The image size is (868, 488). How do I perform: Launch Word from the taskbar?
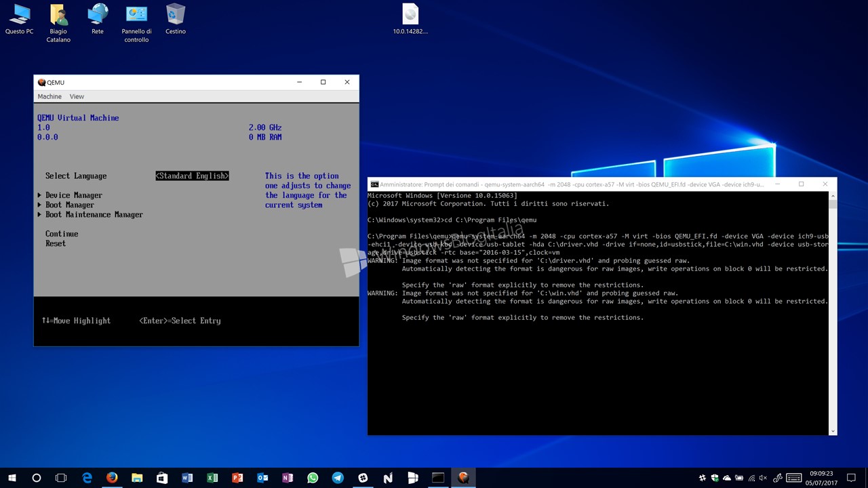tap(187, 478)
